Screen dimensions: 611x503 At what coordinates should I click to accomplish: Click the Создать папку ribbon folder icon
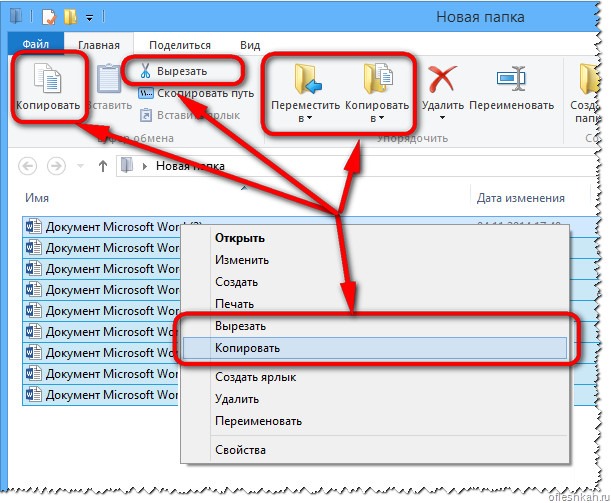pyautogui.click(x=590, y=79)
